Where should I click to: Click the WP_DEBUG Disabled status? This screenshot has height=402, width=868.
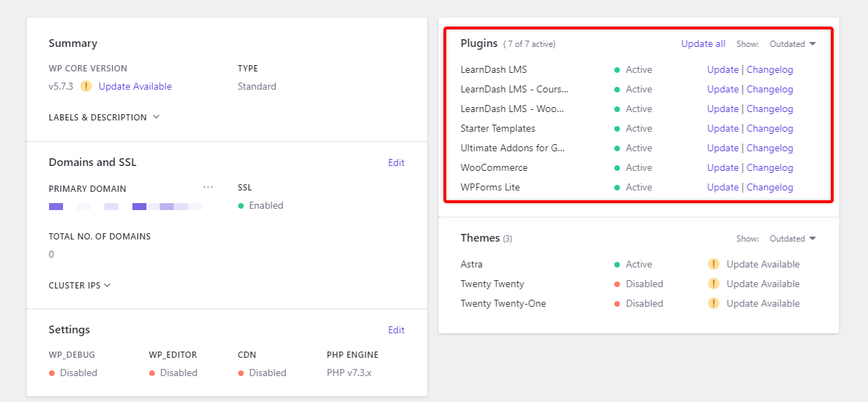(73, 373)
